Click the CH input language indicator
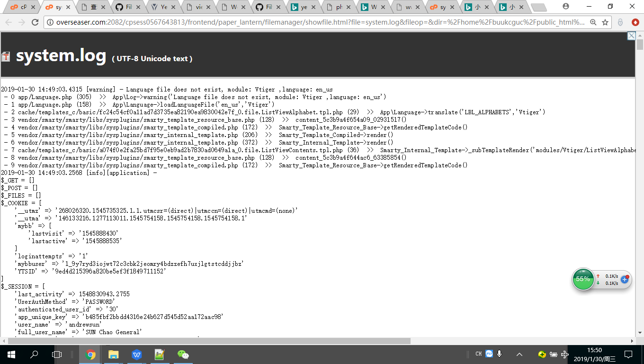 (x=478, y=354)
